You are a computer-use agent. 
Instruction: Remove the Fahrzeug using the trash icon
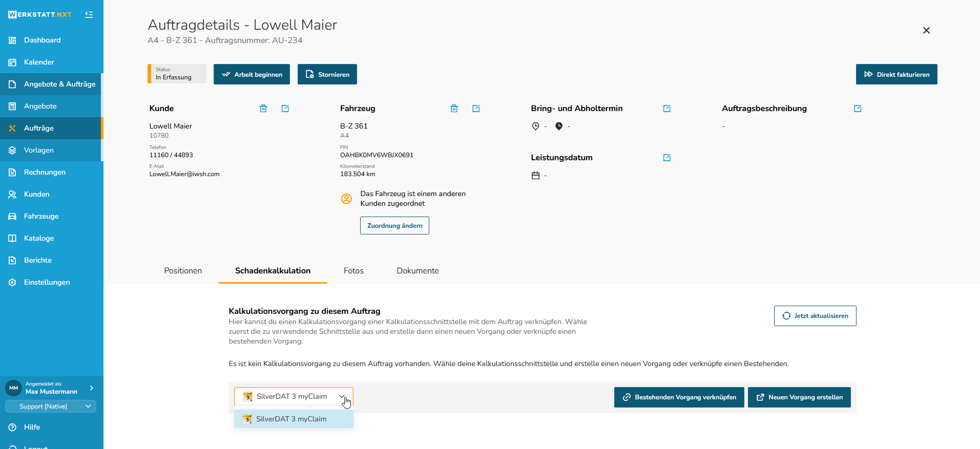pos(454,109)
